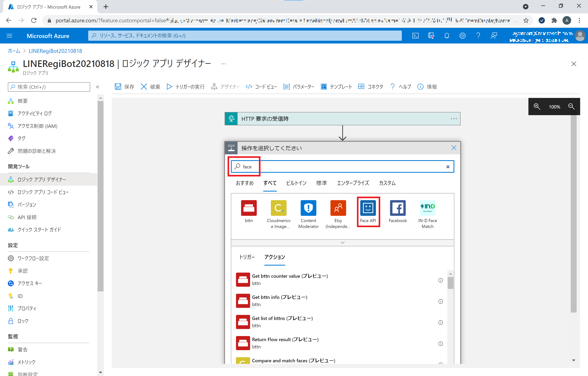Open Cloud Shell from the top bar
This screenshot has height=376, width=588.
point(415,36)
